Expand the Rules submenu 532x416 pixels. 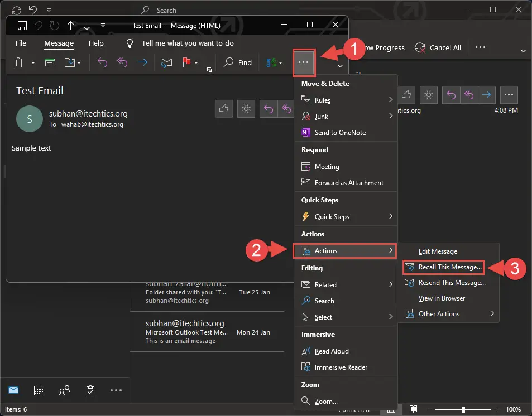click(346, 100)
